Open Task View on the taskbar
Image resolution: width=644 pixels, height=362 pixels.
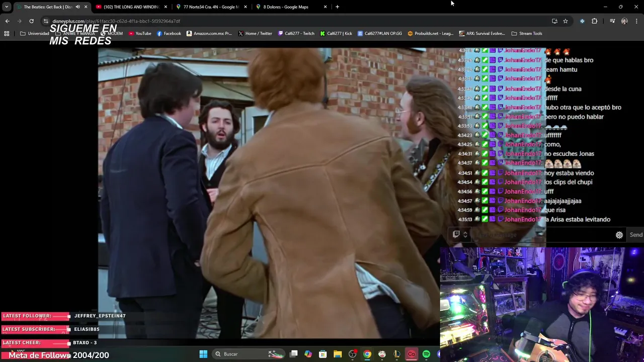(294, 354)
